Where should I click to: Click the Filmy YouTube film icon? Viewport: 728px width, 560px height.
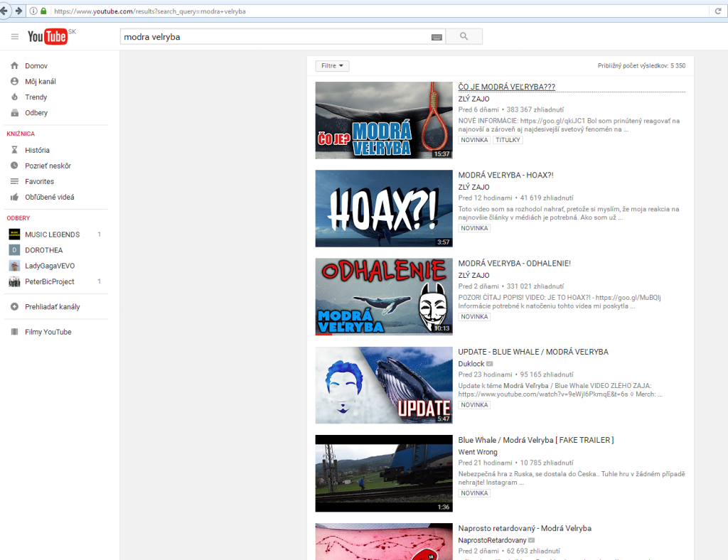14,331
